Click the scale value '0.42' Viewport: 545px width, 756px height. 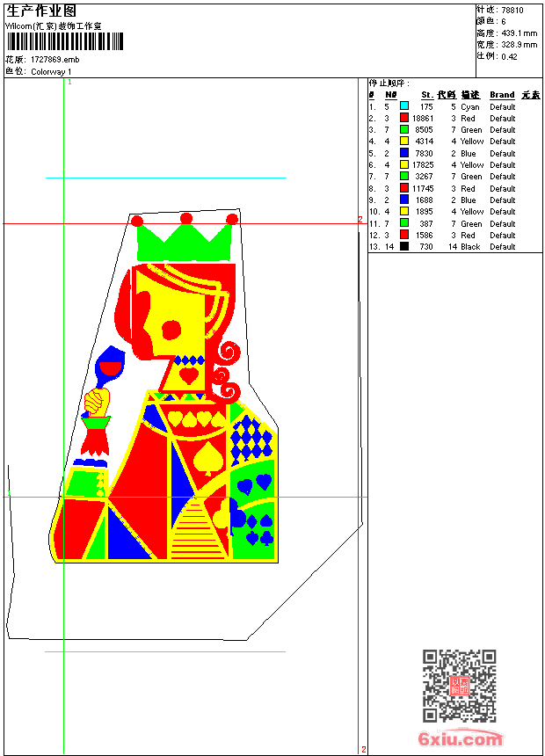(509, 57)
